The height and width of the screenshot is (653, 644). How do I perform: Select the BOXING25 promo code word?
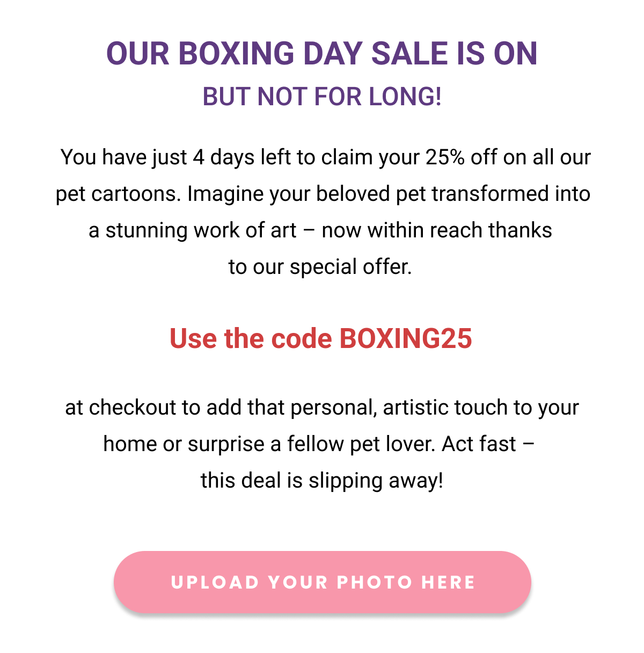tap(406, 339)
